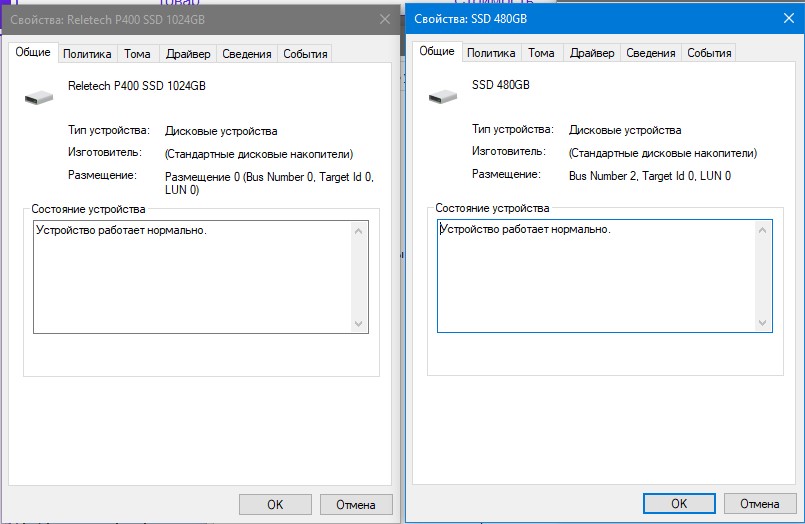
Task: Switch to Тома tab in Reletech window
Action: click(x=138, y=54)
